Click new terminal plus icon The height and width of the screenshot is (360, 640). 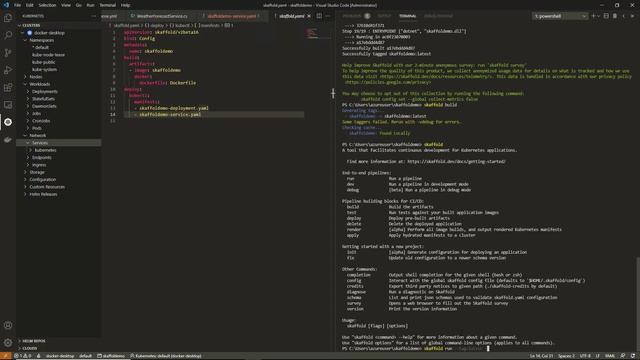593,16
